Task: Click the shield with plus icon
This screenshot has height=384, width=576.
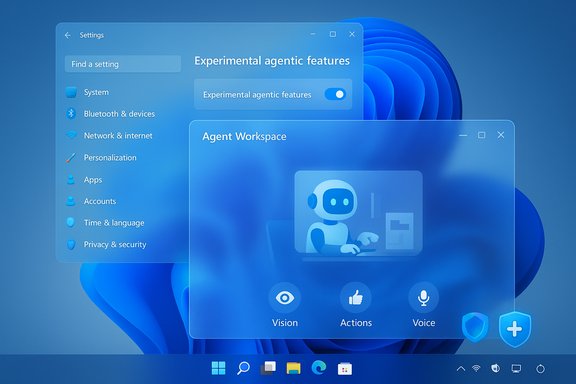Action: pyautogui.click(x=515, y=329)
